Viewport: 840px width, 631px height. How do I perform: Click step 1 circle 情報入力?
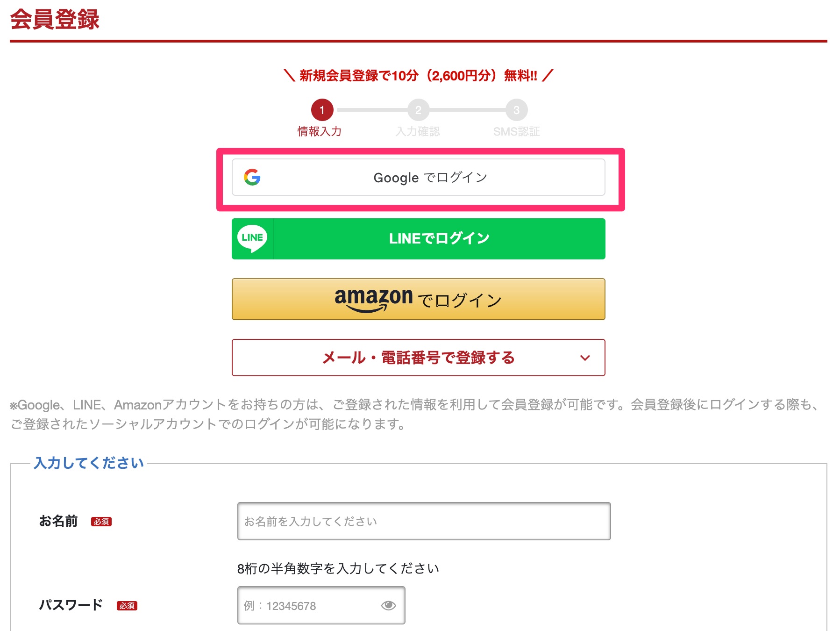[x=322, y=110]
